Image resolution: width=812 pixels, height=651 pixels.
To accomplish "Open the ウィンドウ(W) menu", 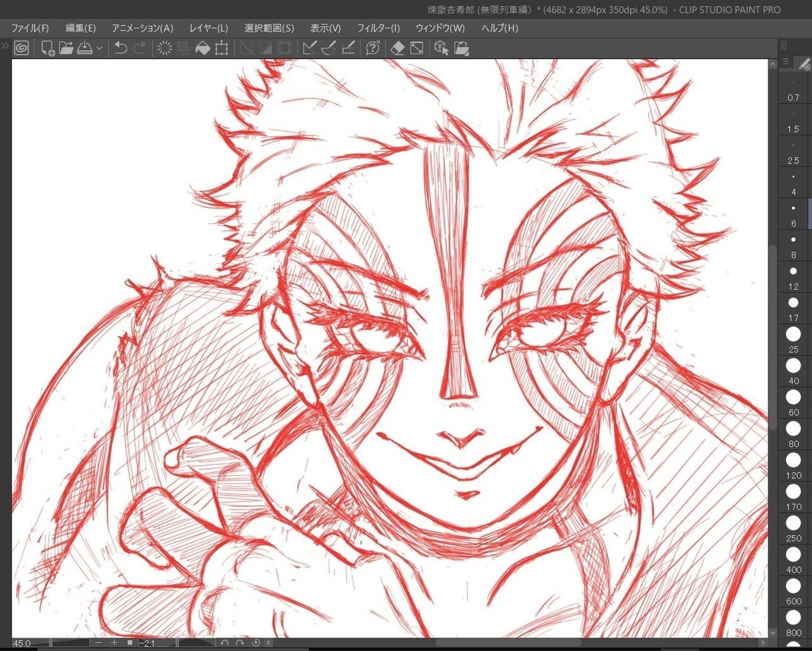I will click(x=440, y=29).
